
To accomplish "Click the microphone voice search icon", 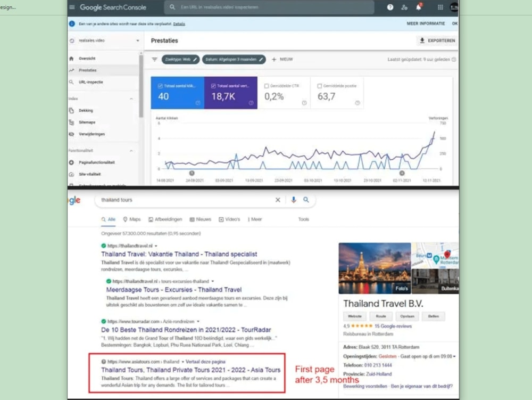I will (294, 200).
